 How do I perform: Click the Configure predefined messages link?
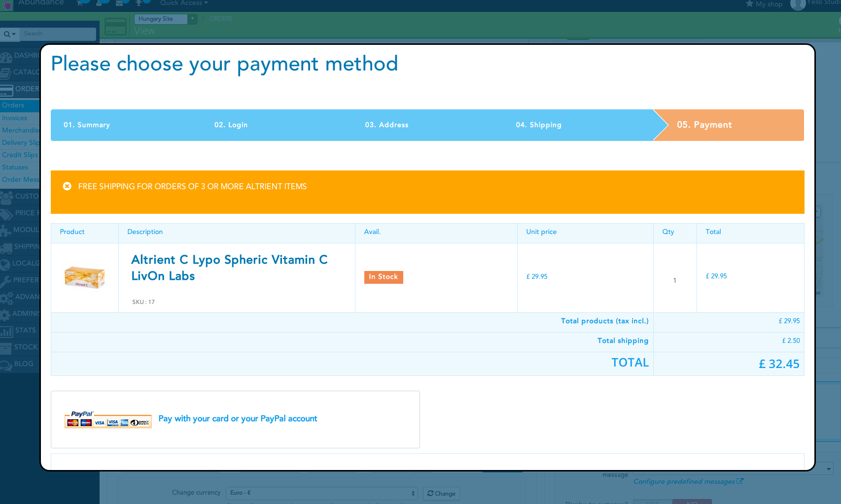684,481
